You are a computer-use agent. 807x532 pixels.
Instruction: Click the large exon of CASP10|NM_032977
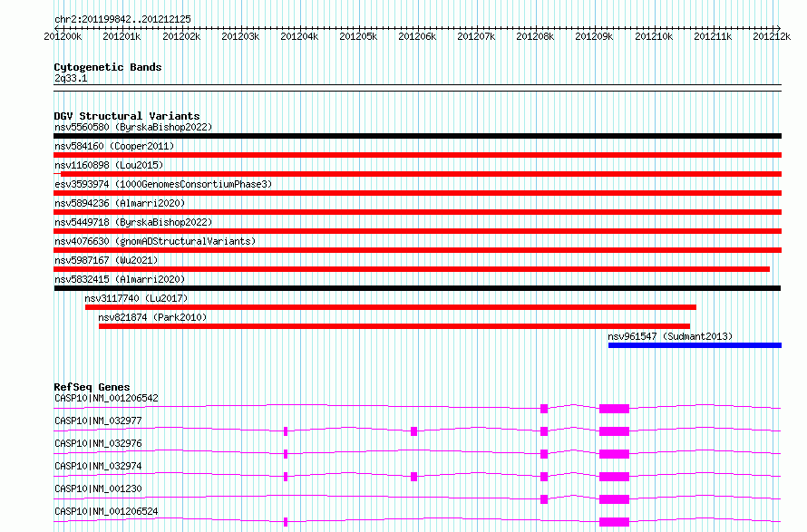click(x=614, y=431)
